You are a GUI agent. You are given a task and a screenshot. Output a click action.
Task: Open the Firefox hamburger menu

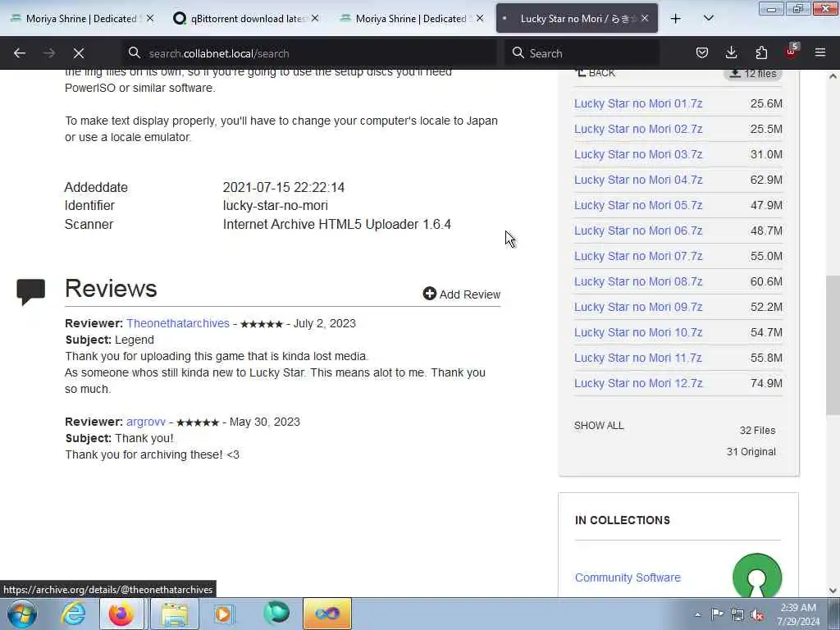pos(820,52)
